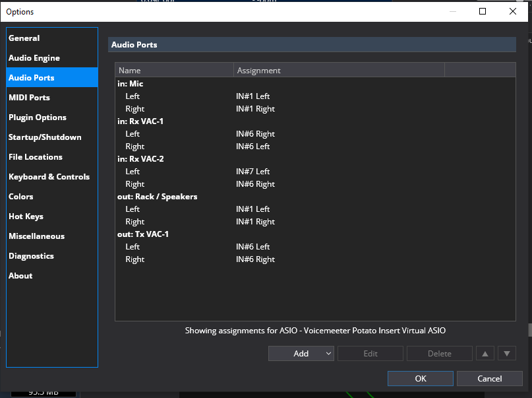532x398 pixels.
Task: Select Right channel under in: Rx VAC-2
Action: [x=315, y=184]
